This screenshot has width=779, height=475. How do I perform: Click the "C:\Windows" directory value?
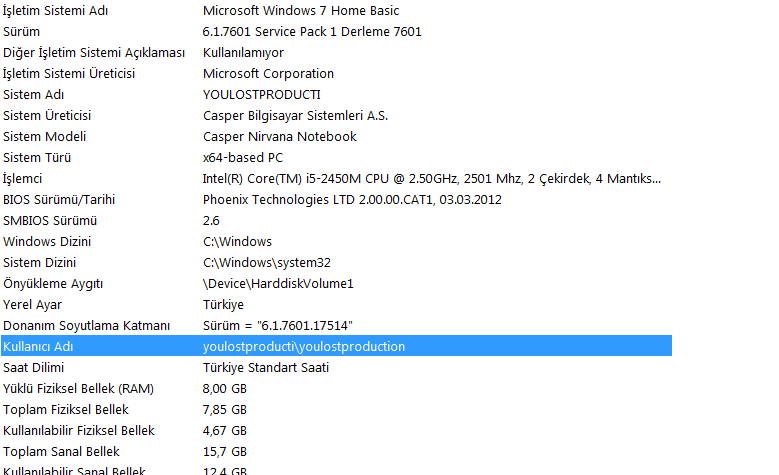tap(237, 241)
